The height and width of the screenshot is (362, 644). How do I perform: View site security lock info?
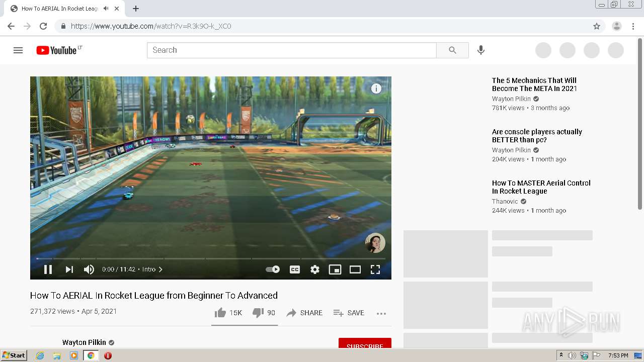tap(63, 26)
